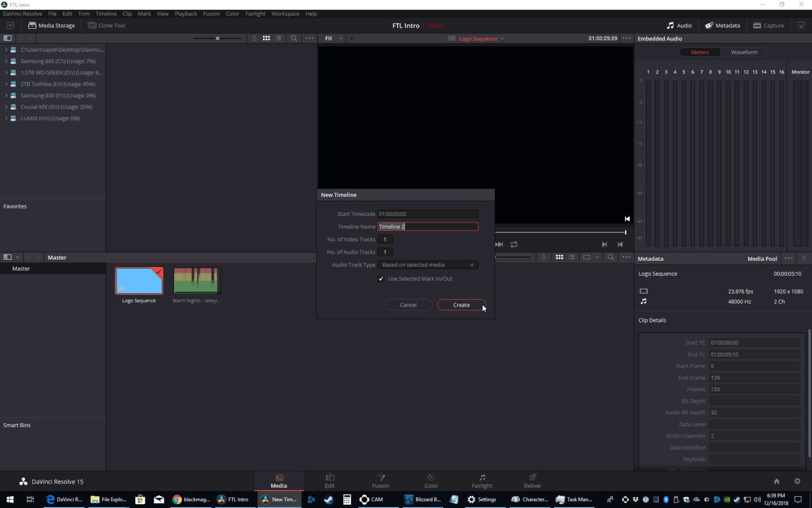Switch to the Edit page
The height and width of the screenshot is (508, 812).
point(330,480)
